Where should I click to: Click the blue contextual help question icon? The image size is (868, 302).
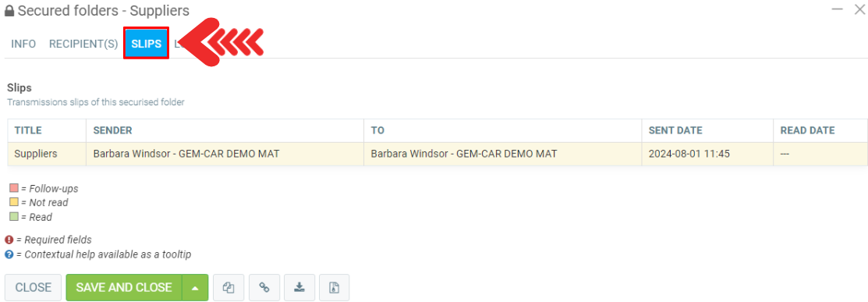tap(9, 255)
